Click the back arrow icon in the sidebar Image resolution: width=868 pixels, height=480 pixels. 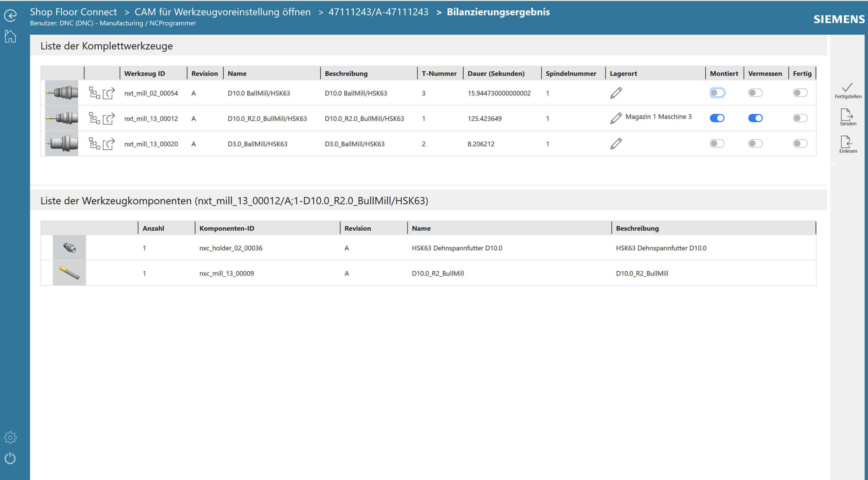point(10,16)
